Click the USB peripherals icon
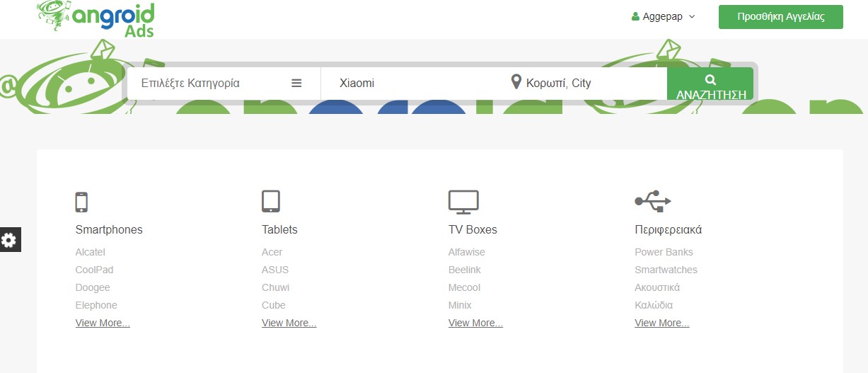Image resolution: width=868 pixels, height=373 pixels. (x=653, y=201)
